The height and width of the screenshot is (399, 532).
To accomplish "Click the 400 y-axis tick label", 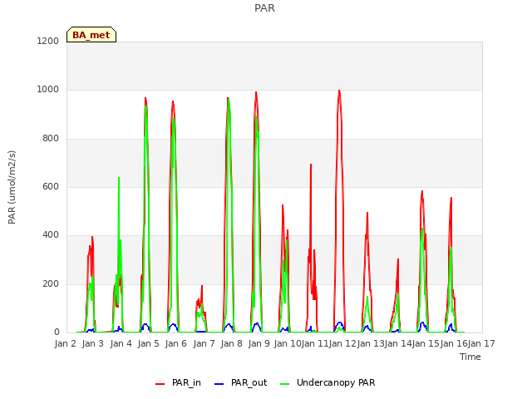I will [x=51, y=235].
